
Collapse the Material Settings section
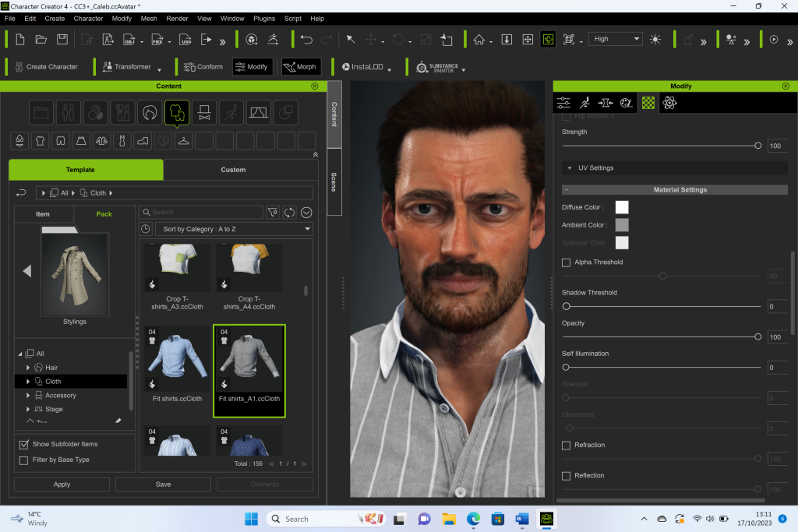pos(567,190)
